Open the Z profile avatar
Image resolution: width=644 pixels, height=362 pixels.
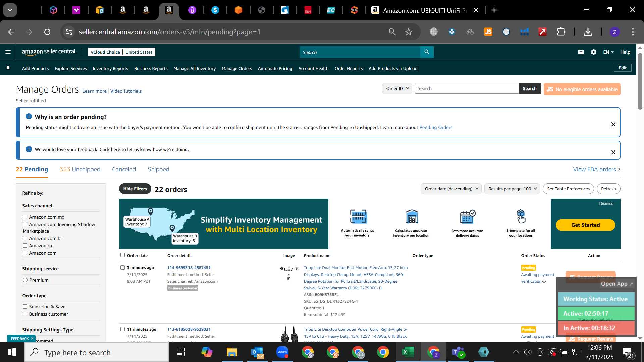click(x=614, y=32)
